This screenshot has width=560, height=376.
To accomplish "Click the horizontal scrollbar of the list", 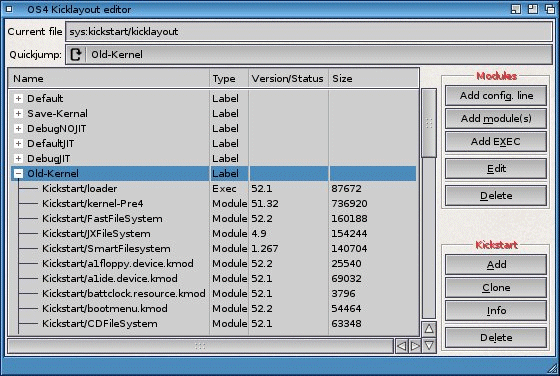I will 200,346.
